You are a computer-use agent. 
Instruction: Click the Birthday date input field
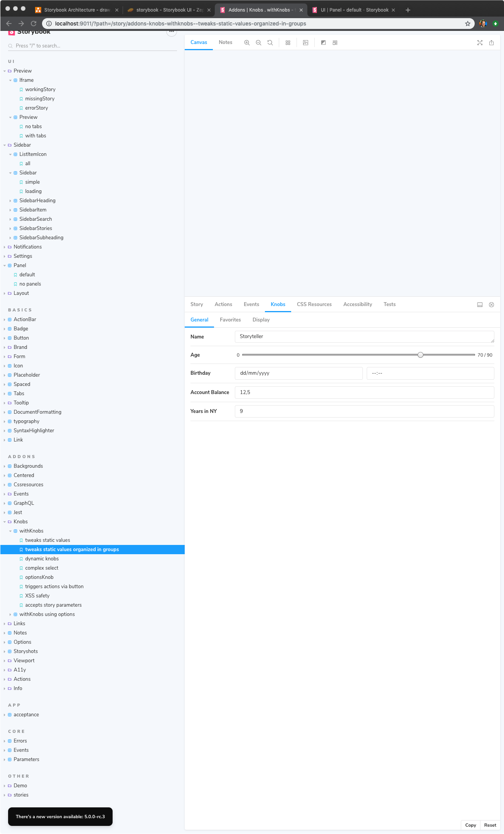299,373
